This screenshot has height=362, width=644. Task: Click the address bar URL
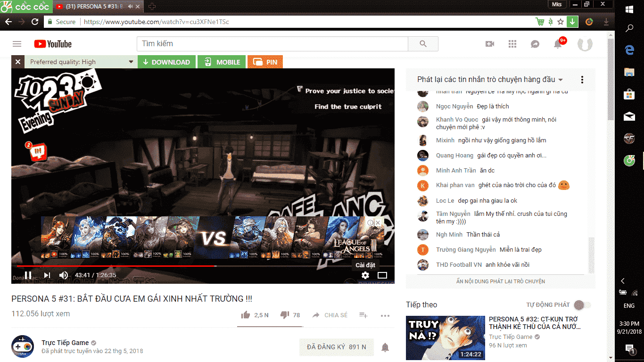point(157,22)
